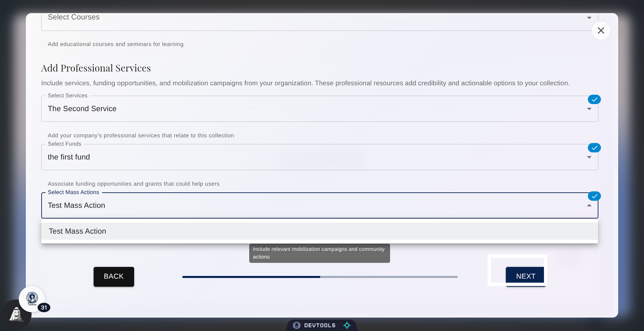Open the assistant character icon
644x331 pixels.
click(16, 315)
